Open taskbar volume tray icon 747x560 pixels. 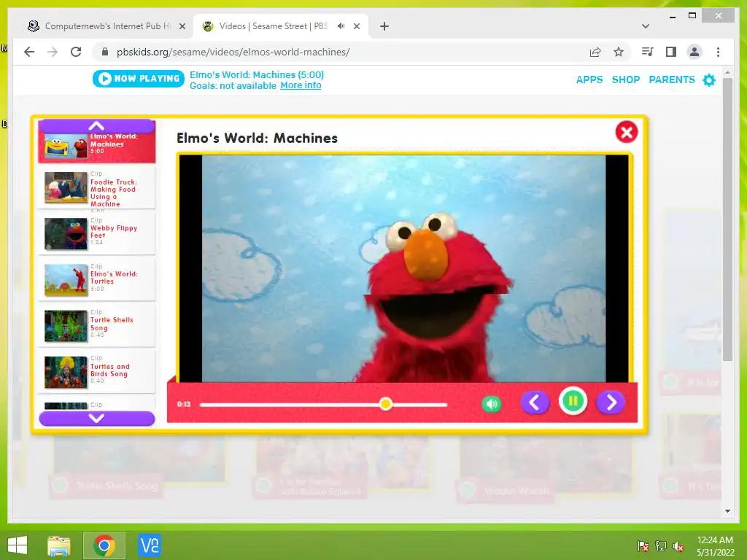tap(678, 545)
